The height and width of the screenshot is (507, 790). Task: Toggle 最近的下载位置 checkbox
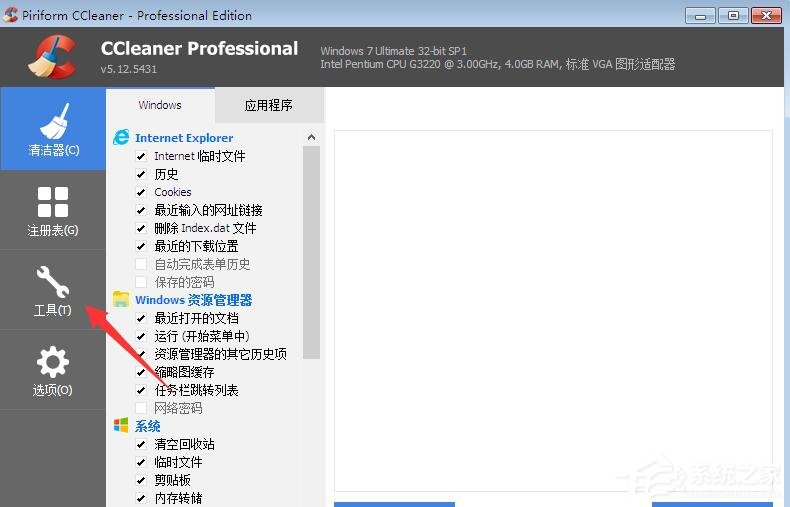click(x=141, y=246)
